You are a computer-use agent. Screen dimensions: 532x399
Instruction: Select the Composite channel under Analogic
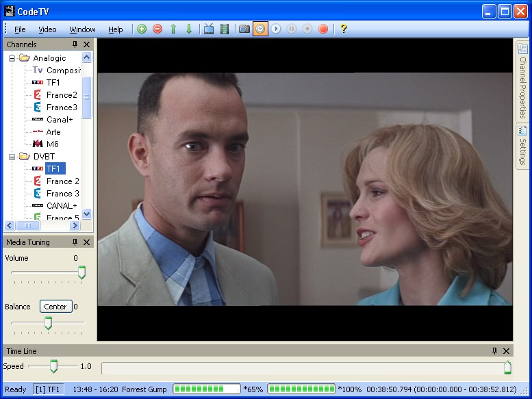[64, 70]
